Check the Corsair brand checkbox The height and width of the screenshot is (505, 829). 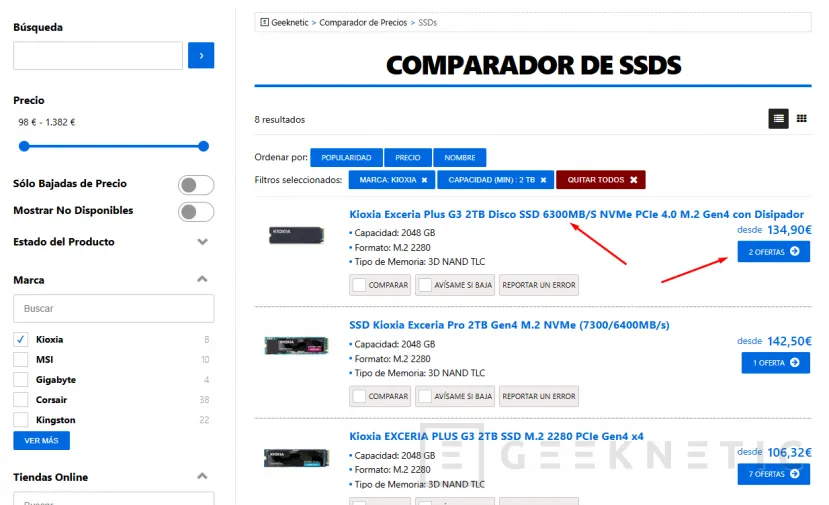[x=21, y=400]
